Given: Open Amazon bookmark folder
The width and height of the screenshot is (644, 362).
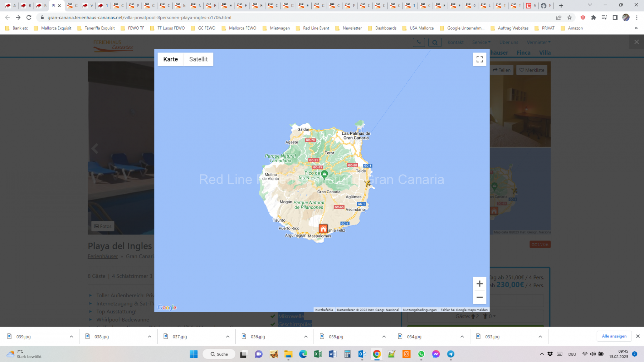Looking at the screenshot, I should 572,28.
